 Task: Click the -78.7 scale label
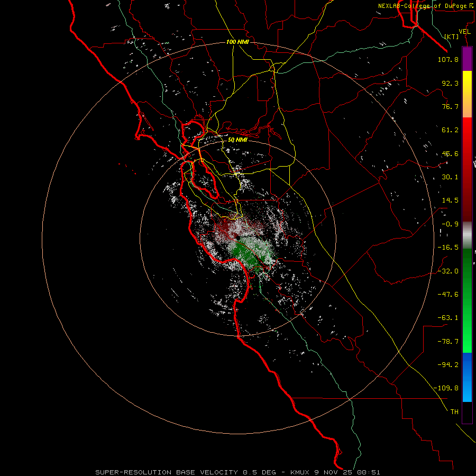click(x=448, y=342)
